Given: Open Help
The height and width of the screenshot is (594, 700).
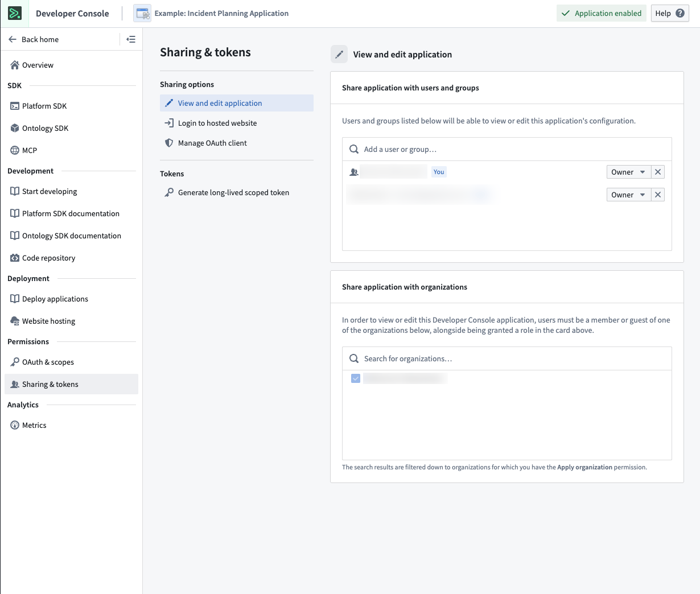Looking at the screenshot, I should [x=669, y=13].
